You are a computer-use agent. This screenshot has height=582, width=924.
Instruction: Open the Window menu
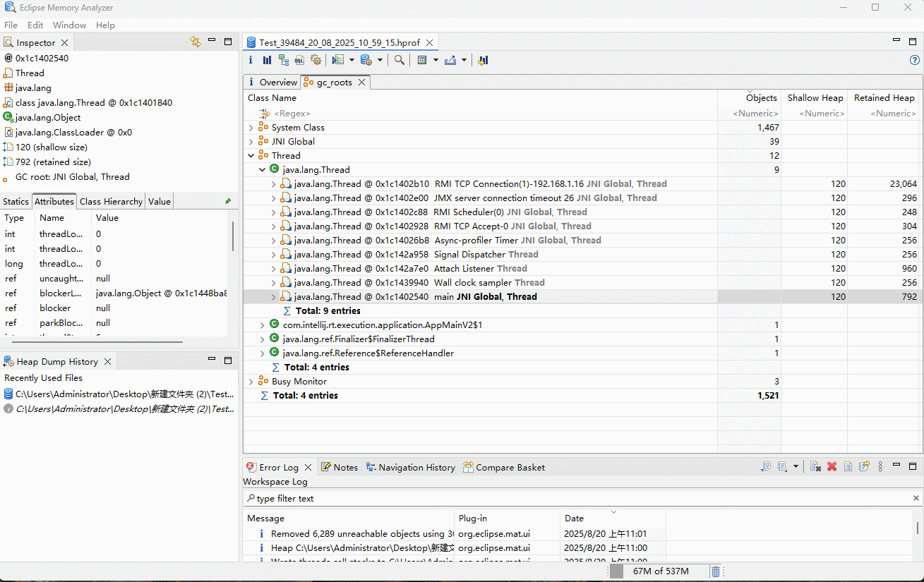click(69, 25)
